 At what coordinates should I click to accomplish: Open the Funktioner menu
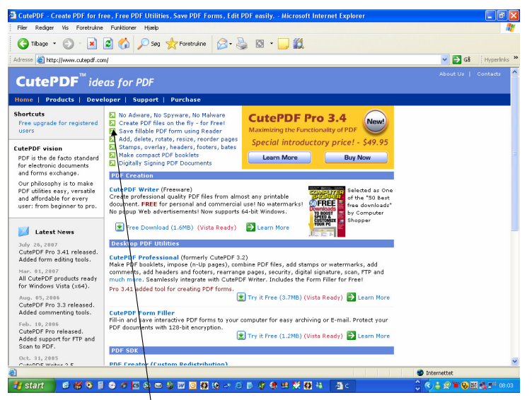tap(124, 28)
